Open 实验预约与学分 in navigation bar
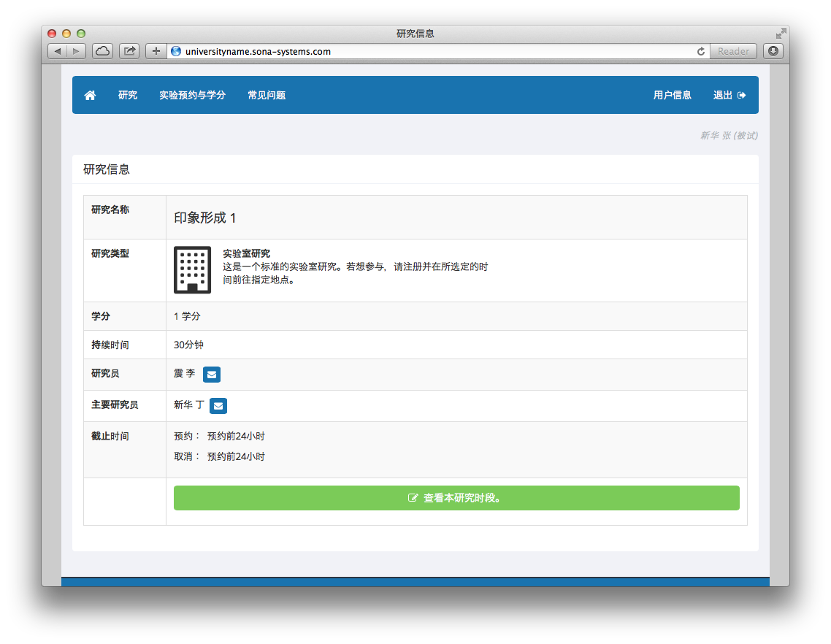This screenshot has height=644, width=831. coord(192,96)
